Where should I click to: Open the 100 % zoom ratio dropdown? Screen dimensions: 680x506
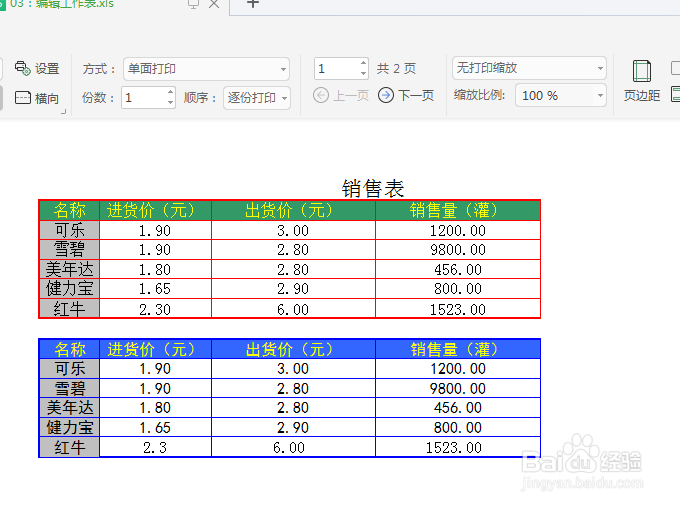tap(561, 95)
